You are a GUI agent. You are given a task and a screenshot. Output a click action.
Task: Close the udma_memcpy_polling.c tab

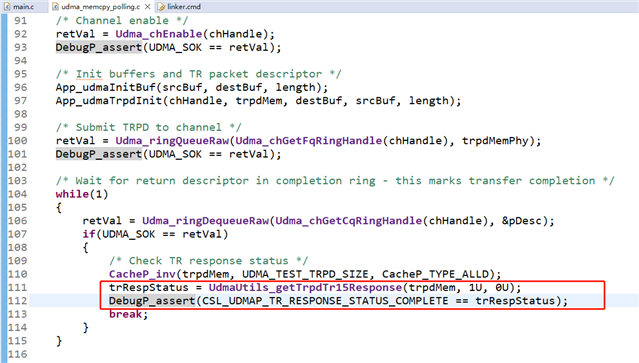(x=148, y=7)
